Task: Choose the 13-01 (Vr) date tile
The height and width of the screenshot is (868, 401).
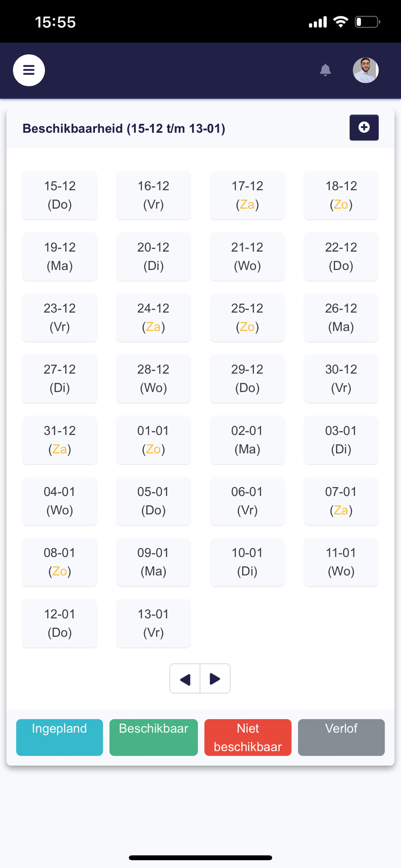Action: [154, 623]
